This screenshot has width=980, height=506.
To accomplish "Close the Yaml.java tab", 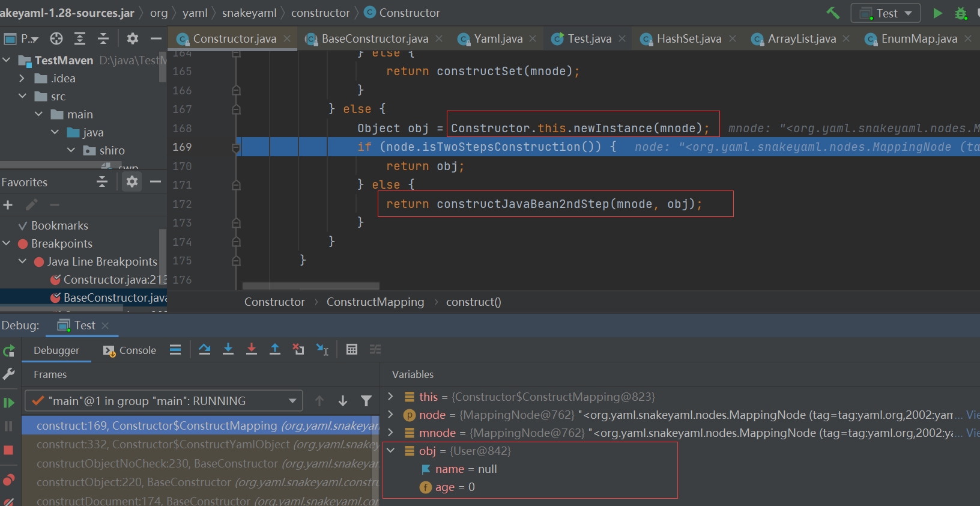I will 533,38.
